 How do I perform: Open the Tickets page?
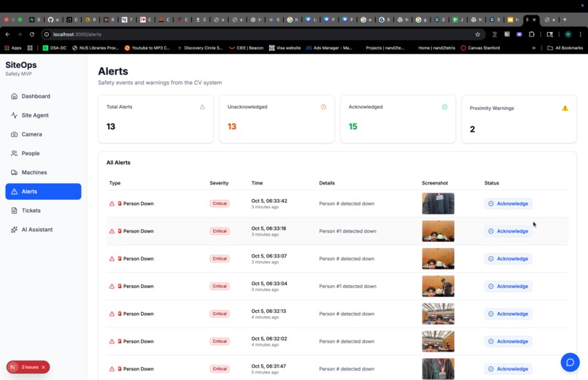coord(43,211)
